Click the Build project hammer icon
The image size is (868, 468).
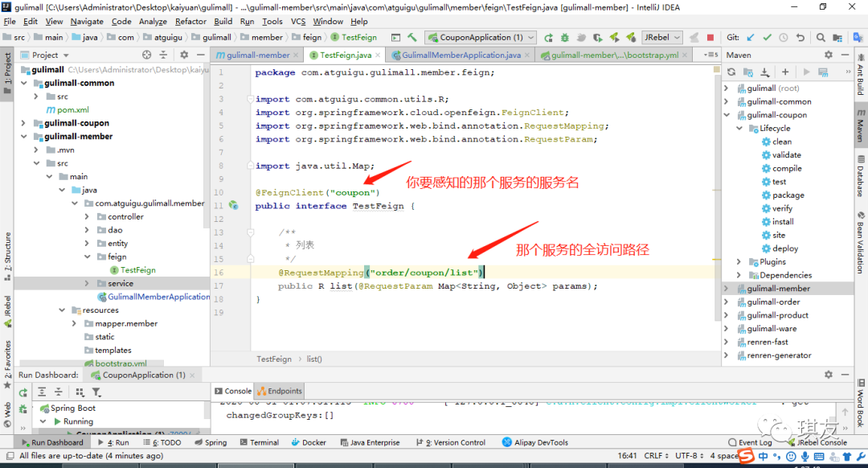pyautogui.click(x=411, y=37)
